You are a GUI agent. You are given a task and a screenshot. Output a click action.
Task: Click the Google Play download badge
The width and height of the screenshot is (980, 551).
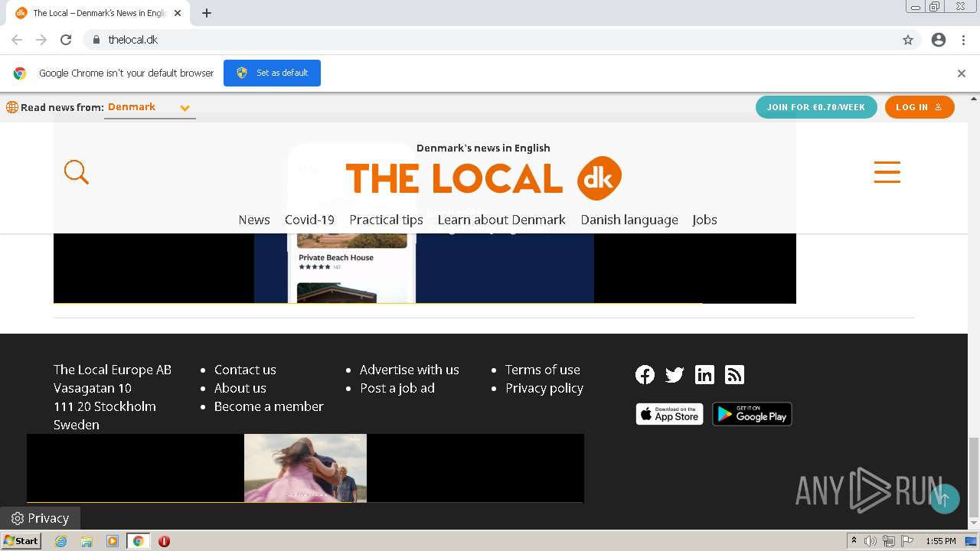752,414
